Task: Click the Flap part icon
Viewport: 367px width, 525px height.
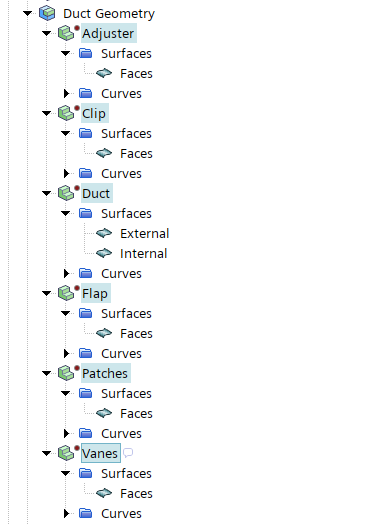Action: pos(66,293)
